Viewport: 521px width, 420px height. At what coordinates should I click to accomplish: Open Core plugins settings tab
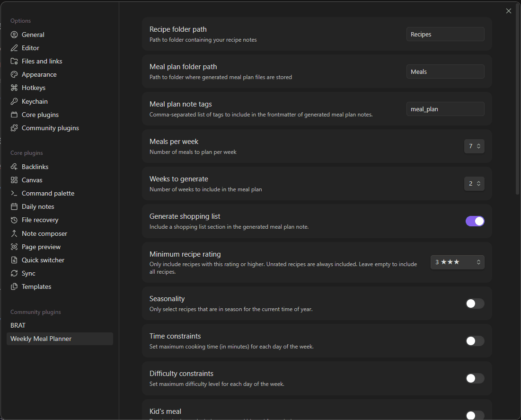click(60, 115)
